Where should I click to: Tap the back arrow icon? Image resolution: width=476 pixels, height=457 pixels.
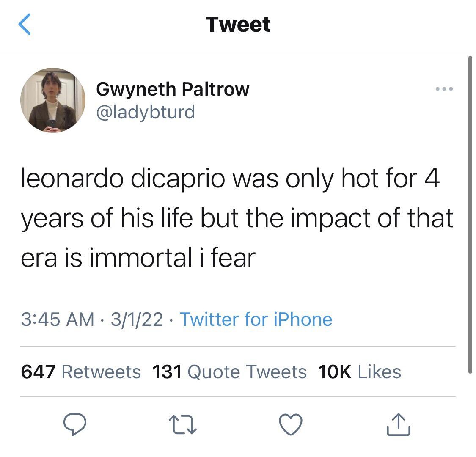(x=25, y=24)
